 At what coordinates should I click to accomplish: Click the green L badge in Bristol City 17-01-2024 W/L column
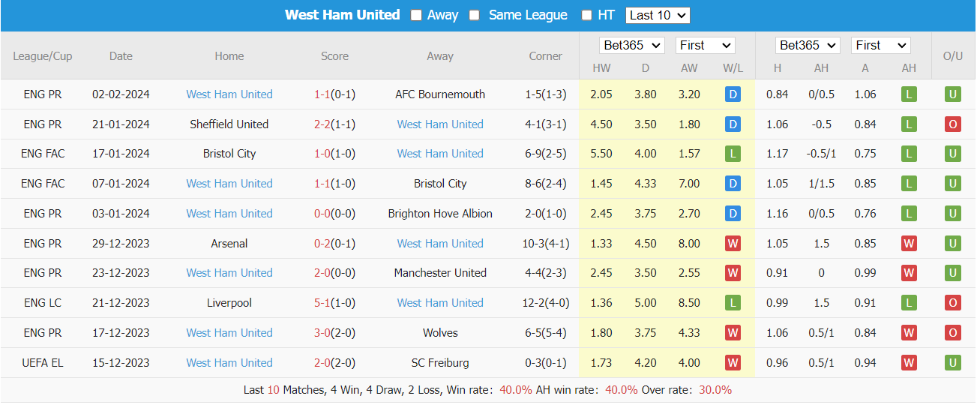[x=733, y=154]
